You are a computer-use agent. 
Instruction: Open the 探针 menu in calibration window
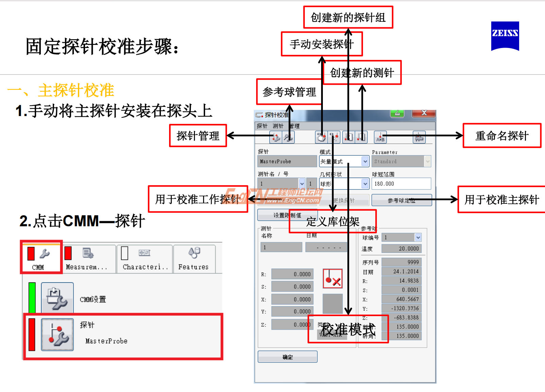click(262, 126)
